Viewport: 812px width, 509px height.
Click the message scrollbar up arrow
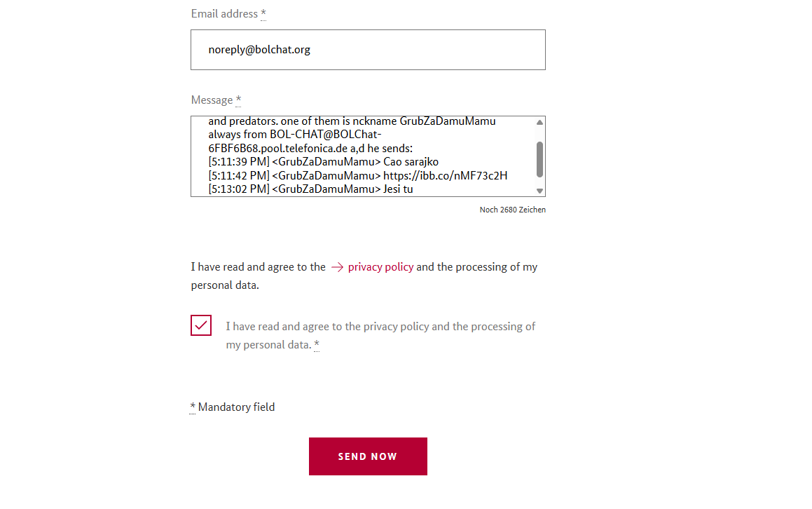pos(539,122)
